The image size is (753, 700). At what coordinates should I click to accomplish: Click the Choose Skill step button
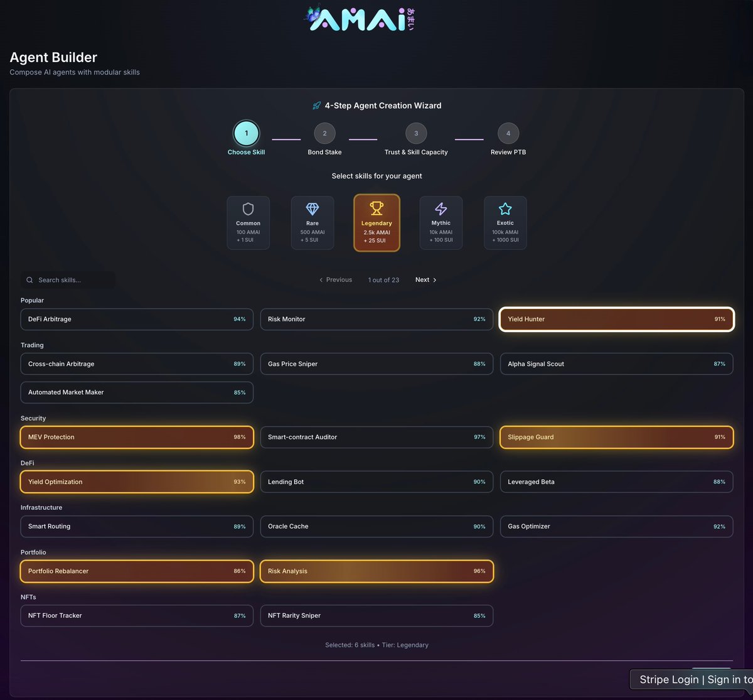[x=246, y=133]
